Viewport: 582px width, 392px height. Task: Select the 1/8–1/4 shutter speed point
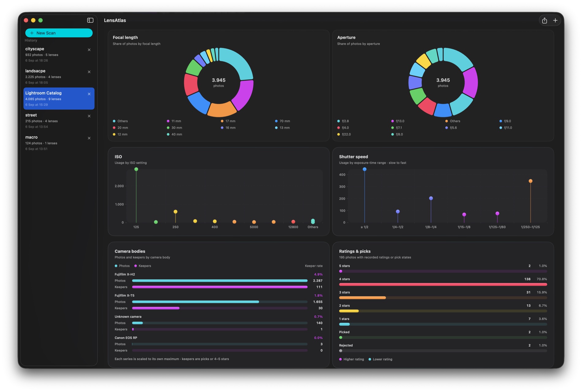(431, 198)
